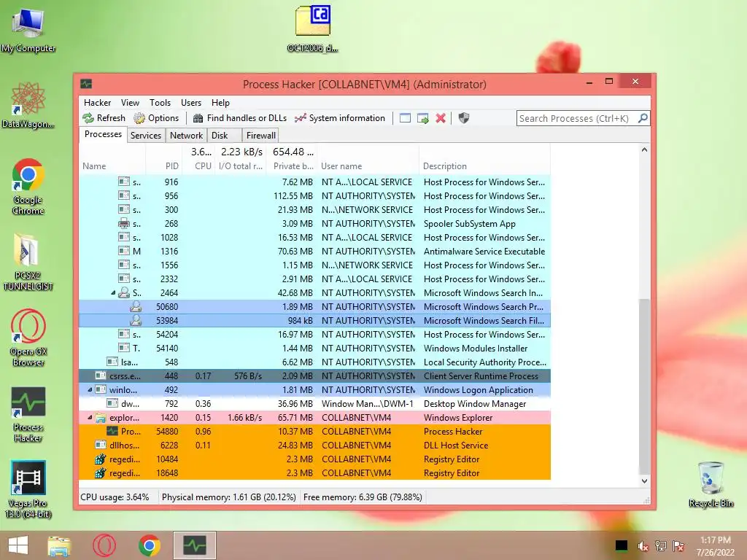Sort by the PID column header
Viewport: 747px width, 560px height.
pyautogui.click(x=164, y=166)
